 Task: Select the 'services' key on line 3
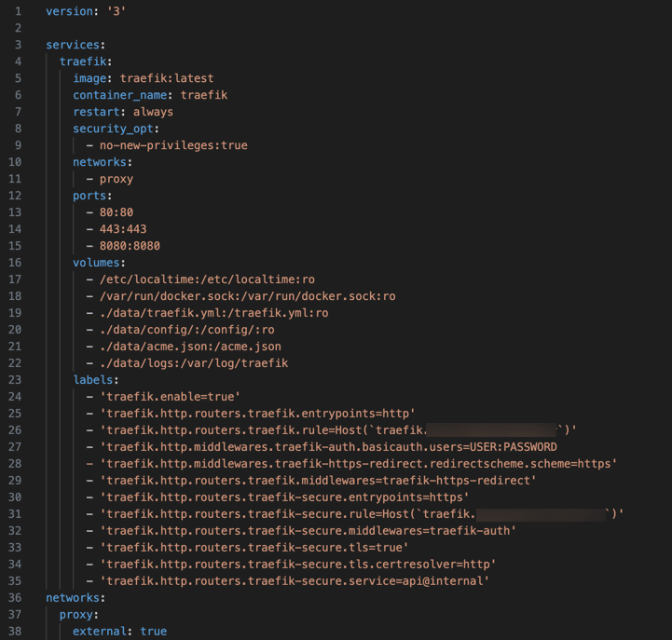73,45
